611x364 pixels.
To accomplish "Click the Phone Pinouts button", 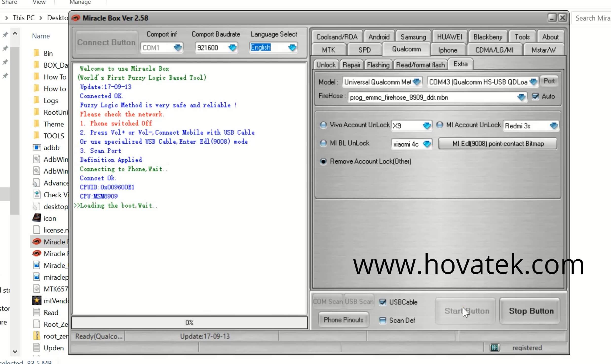I will pyautogui.click(x=343, y=320).
